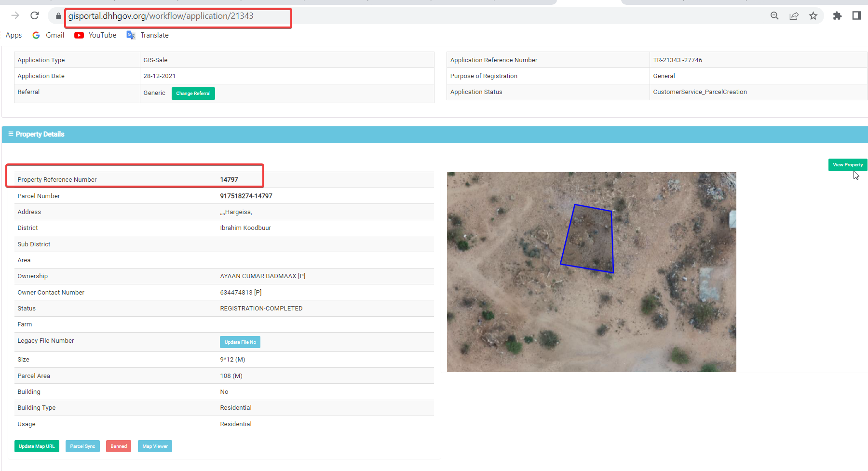Open the YouTube bookmark
Screen dimensions: 868x471
[95, 35]
